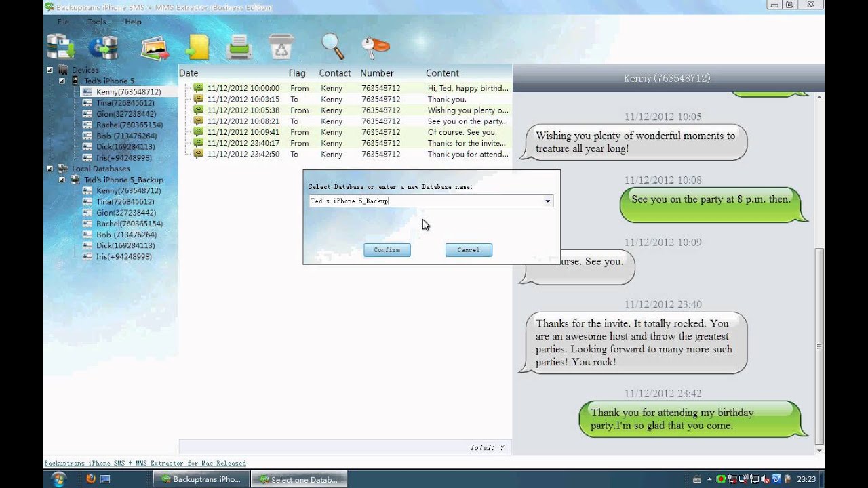The height and width of the screenshot is (488, 868).
Task: Click the export photos and attachments icon
Action: click(154, 47)
